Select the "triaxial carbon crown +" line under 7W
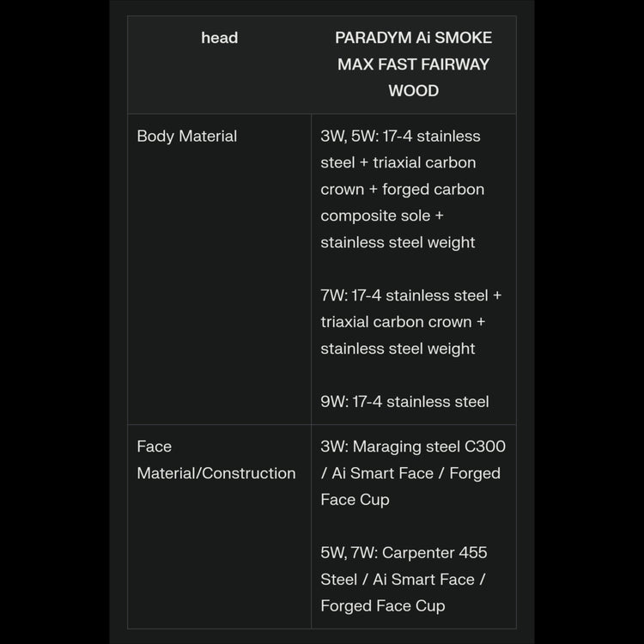The height and width of the screenshot is (644, 644). [x=403, y=322]
